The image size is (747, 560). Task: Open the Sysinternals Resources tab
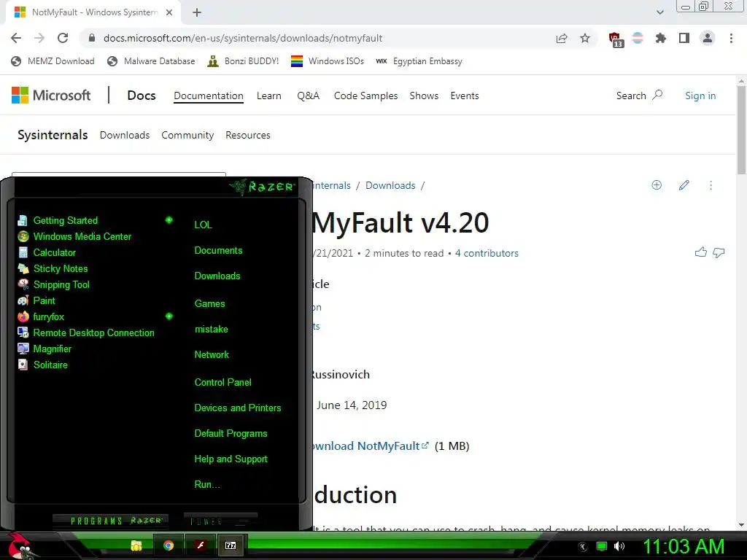tap(248, 135)
